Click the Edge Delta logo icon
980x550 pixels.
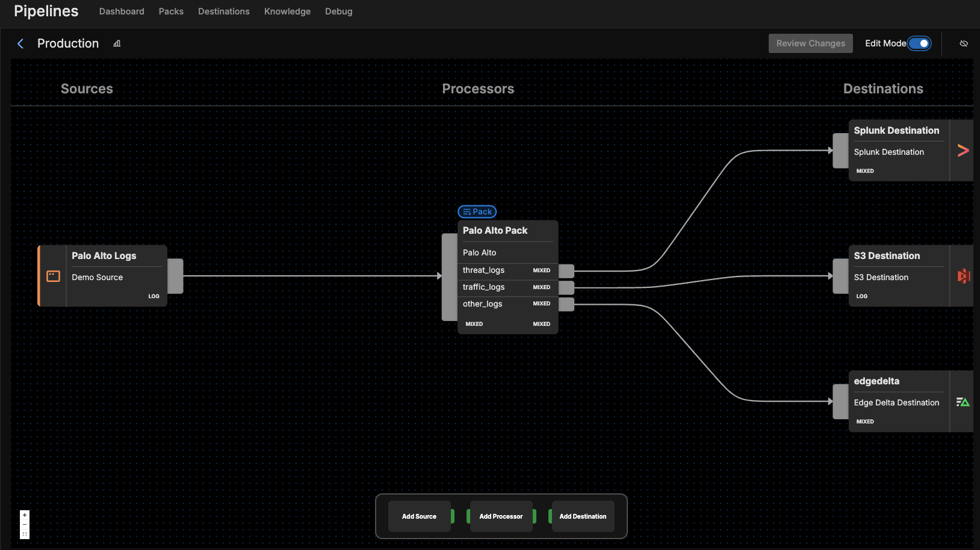pyautogui.click(x=963, y=402)
